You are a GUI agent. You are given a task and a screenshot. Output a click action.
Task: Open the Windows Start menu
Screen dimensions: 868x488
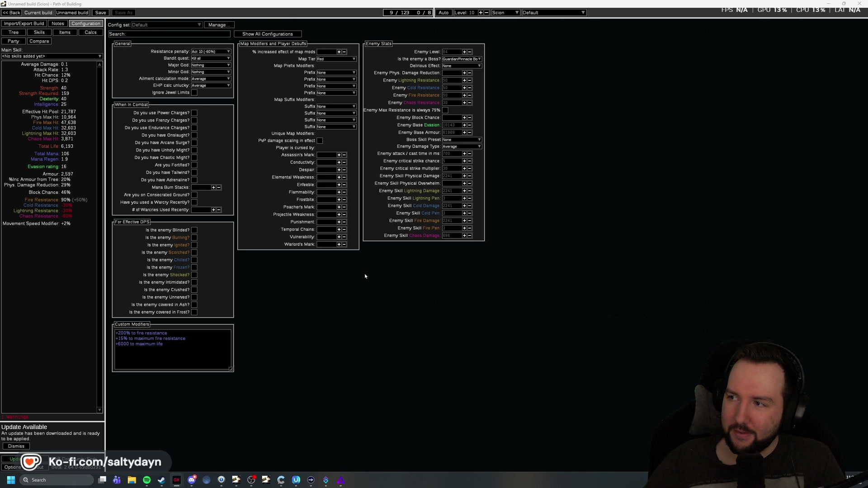pyautogui.click(x=11, y=480)
